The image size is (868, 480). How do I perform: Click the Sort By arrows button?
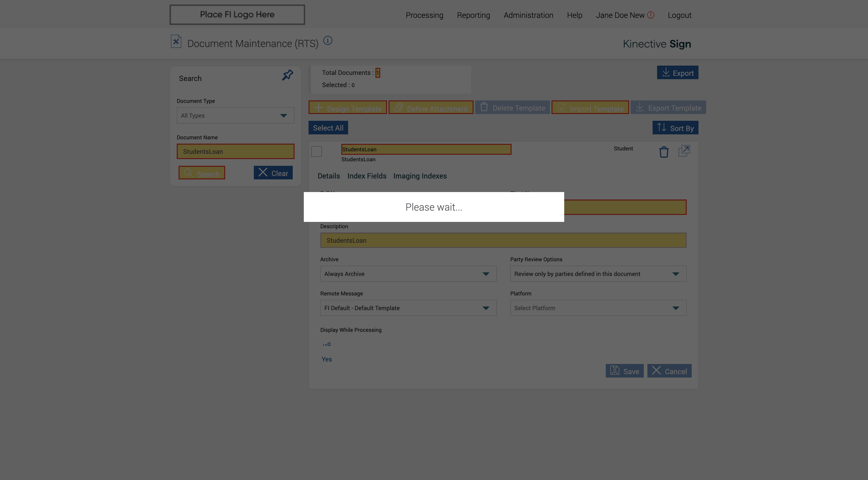pyautogui.click(x=675, y=128)
